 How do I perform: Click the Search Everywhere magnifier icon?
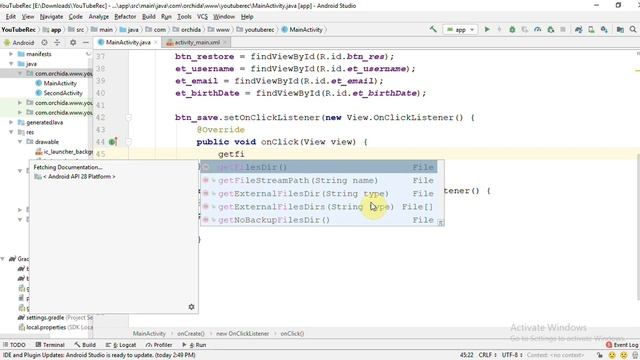click(x=633, y=29)
